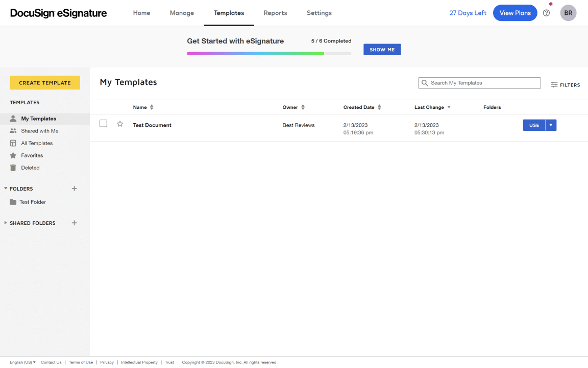Open the BR profile avatar menu
The height and width of the screenshot is (368, 588).
[x=568, y=13]
